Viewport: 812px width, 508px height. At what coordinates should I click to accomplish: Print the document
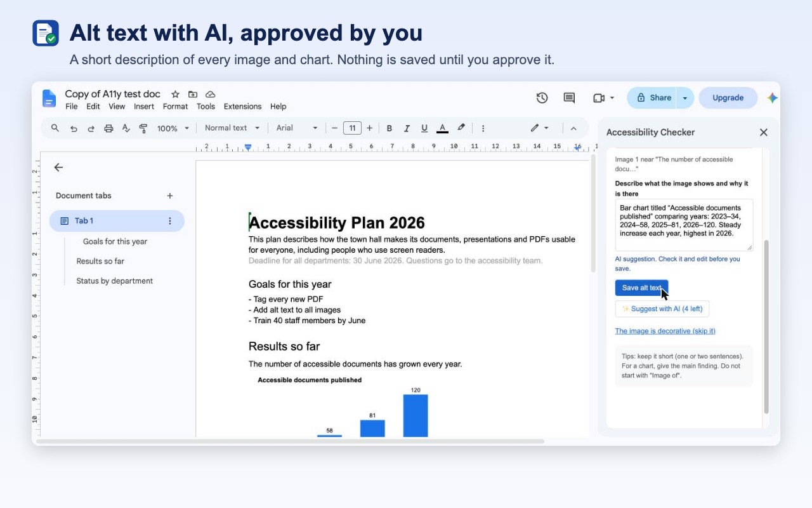click(x=108, y=128)
